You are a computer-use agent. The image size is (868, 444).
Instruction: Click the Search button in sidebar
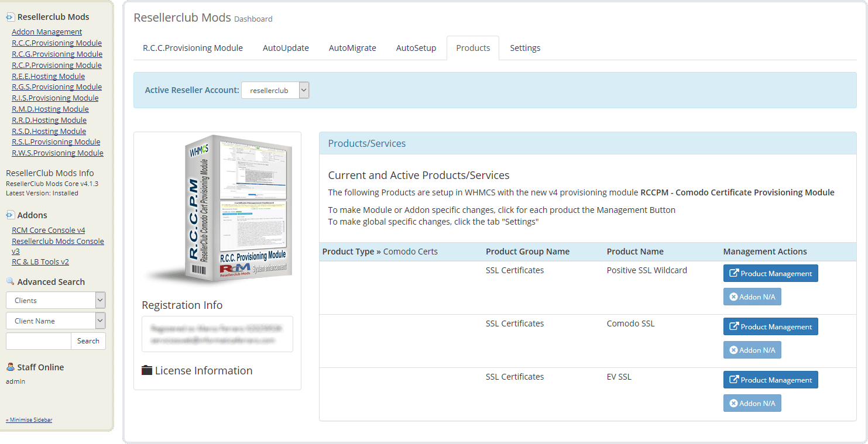pos(88,340)
